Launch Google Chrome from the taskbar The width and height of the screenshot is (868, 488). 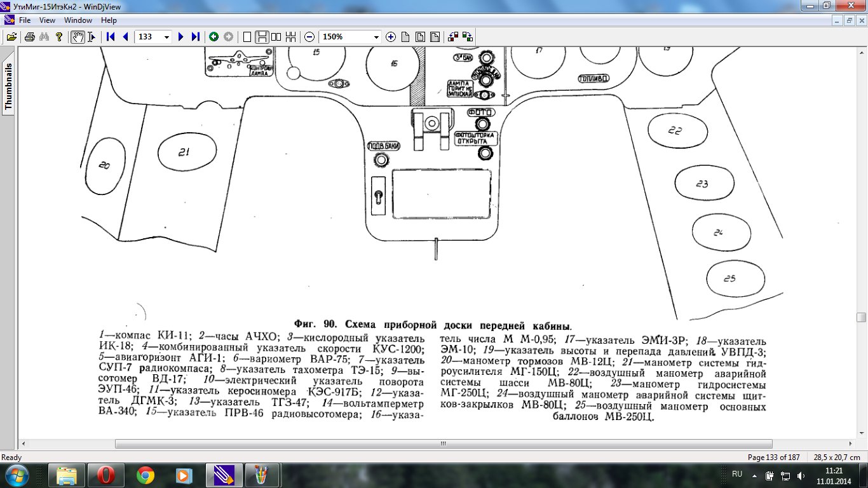click(x=146, y=475)
